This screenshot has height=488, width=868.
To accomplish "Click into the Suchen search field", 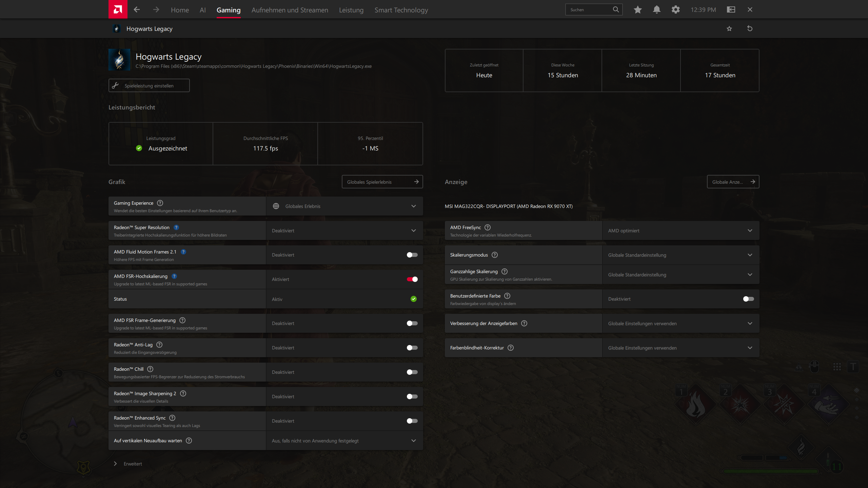I will tap(590, 9).
